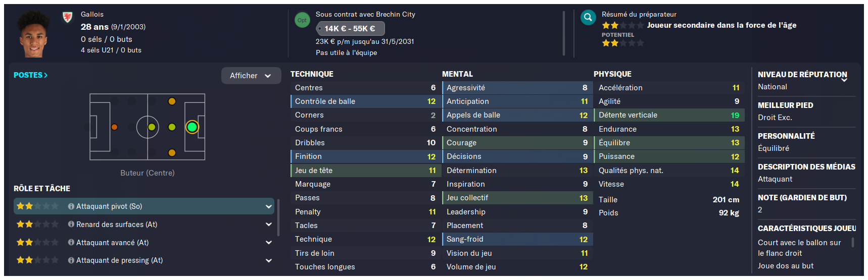Select top right winger position dot on pitch
This screenshot has width=868, height=280.
[172, 101]
